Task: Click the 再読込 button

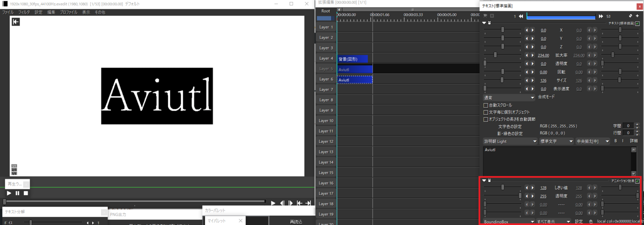Action: click(296, 222)
